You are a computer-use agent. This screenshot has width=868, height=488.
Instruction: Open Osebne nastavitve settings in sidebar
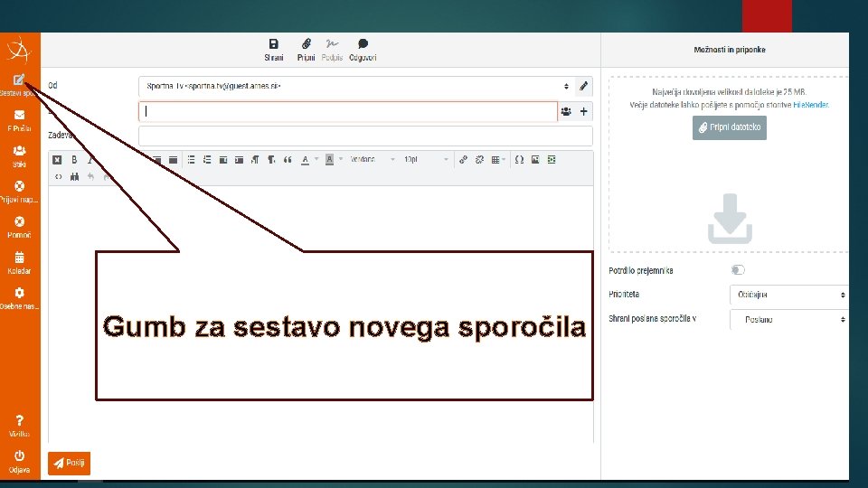click(19, 298)
